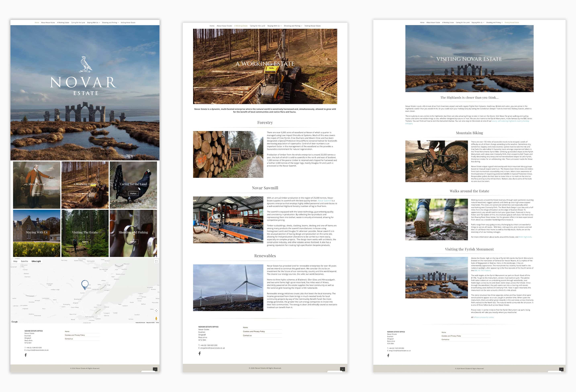This screenshot has height=392, width=576.
Task: Click Contact us in the middle page footer
Action: pyautogui.click(x=247, y=336)
